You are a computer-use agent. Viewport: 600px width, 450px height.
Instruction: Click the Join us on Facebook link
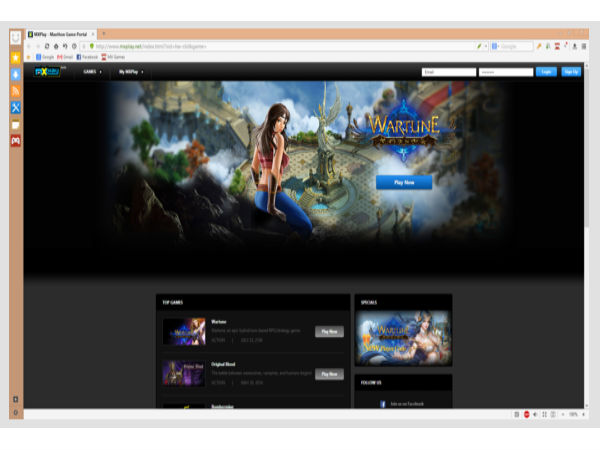[x=402, y=404]
